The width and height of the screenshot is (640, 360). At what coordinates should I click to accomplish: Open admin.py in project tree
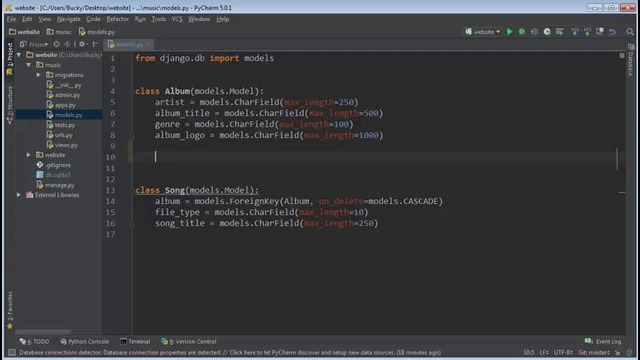(63, 95)
